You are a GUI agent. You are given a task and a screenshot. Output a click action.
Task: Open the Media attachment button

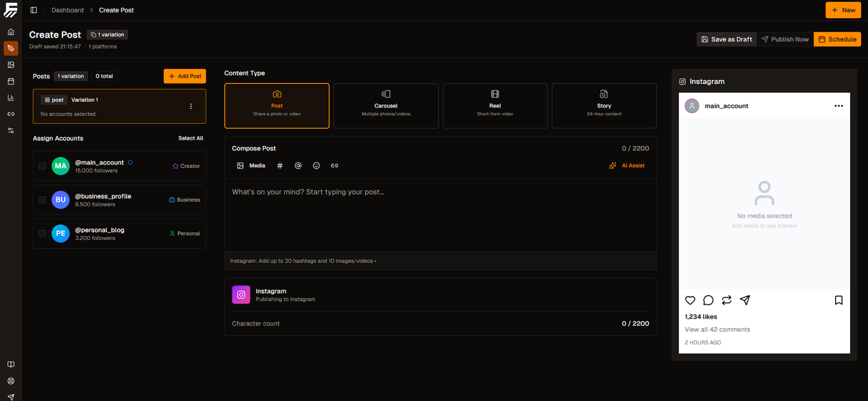[x=251, y=166]
